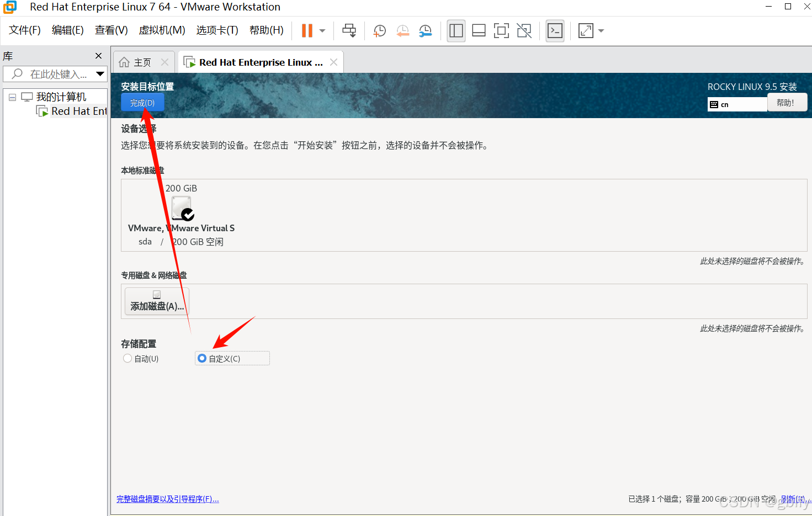Enter full screen mode
Viewport: 812px width, 516px height.
pyautogui.click(x=501, y=31)
